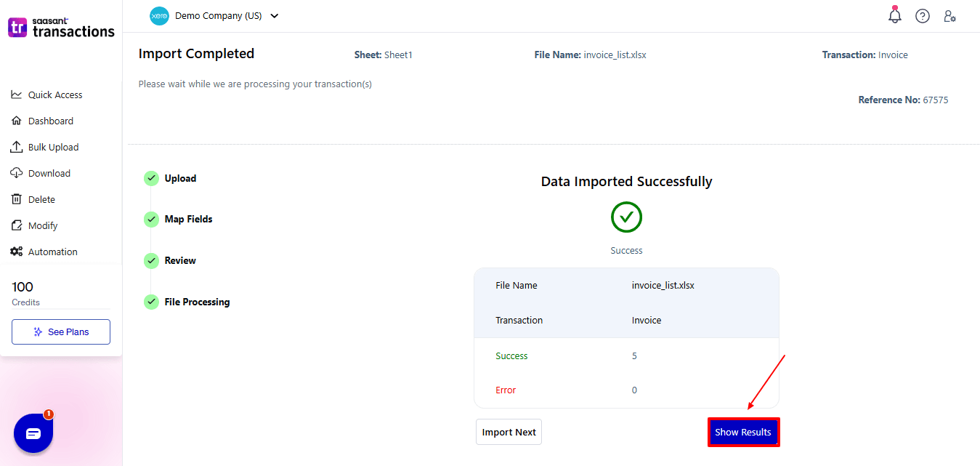This screenshot has width=980, height=466.
Task: Open Quick Access in sidebar
Action: 54,95
